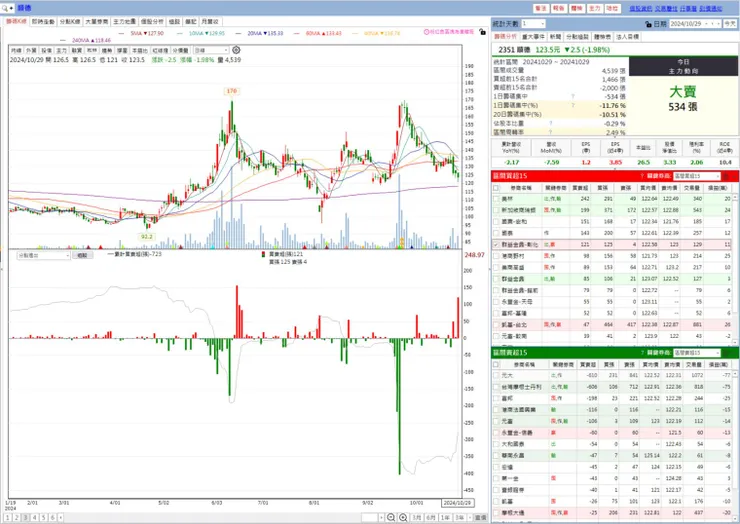Switch to the 分點K線 tab

pyautogui.click(x=70, y=22)
